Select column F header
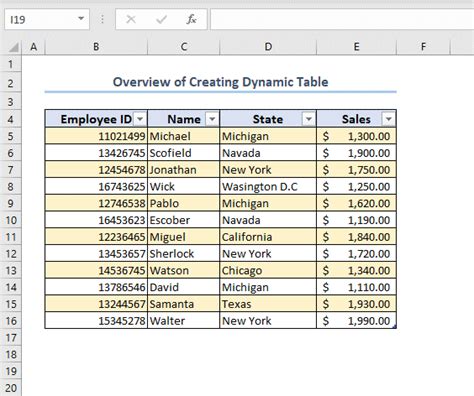This screenshot has width=474, height=396. [423, 47]
